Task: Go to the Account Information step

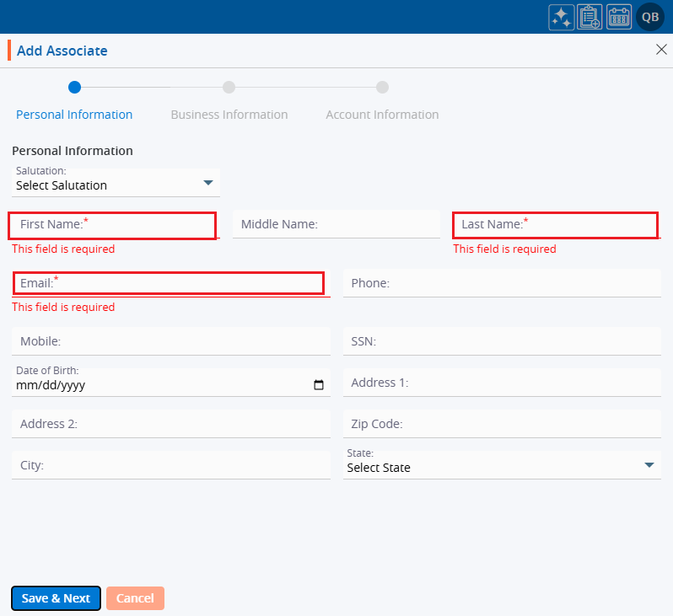Action: point(382,114)
